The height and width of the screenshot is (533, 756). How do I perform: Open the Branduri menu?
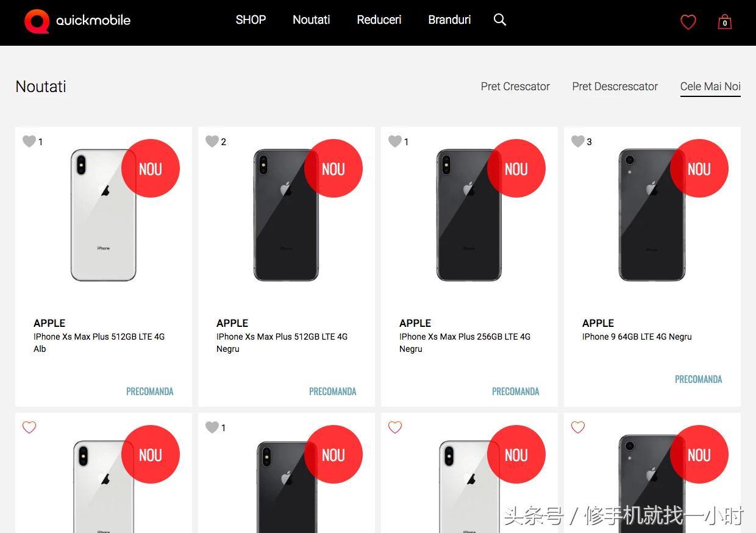click(449, 20)
